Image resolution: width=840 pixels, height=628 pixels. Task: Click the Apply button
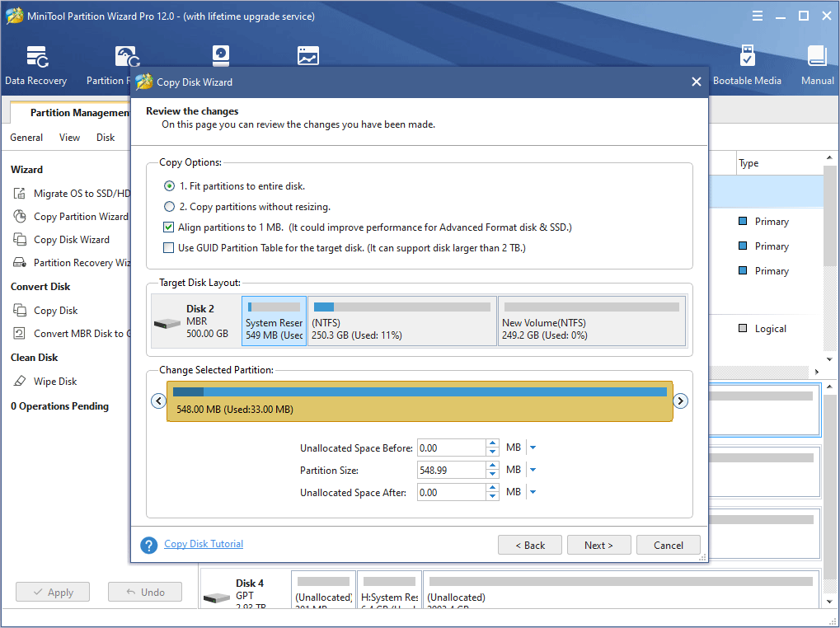pos(53,592)
